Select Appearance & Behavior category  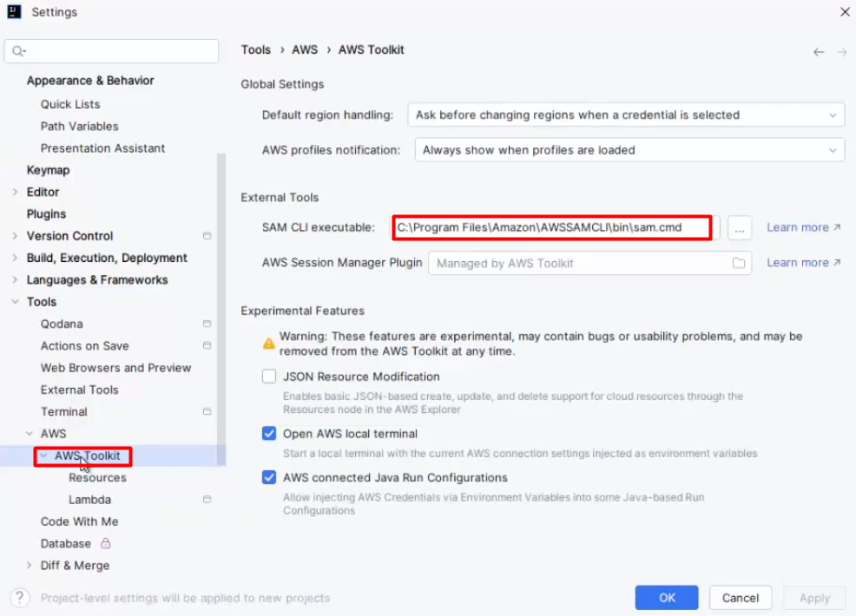(x=90, y=81)
